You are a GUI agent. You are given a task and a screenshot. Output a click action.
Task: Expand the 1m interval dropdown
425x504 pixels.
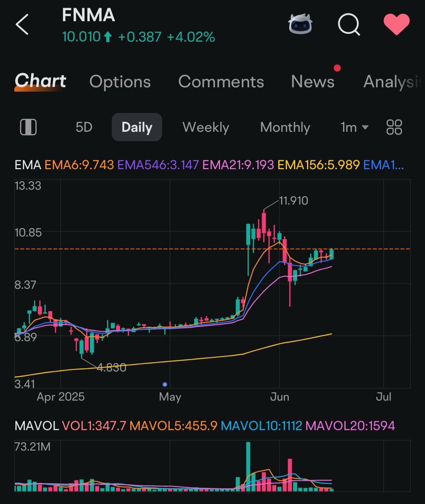[354, 127]
